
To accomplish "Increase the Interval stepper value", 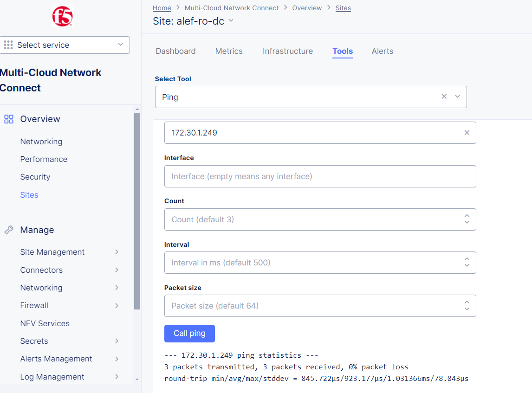I will tap(467, 259).
